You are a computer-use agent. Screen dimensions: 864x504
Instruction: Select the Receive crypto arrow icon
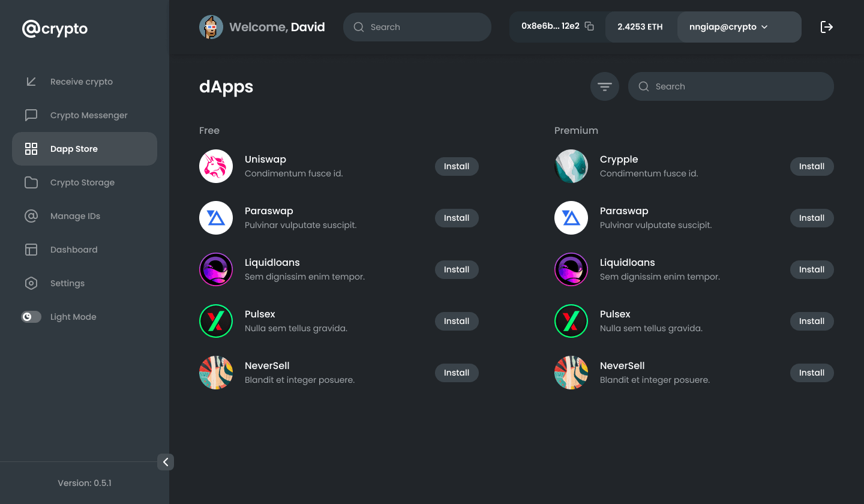pyautogui.click(x=31, y=82)
